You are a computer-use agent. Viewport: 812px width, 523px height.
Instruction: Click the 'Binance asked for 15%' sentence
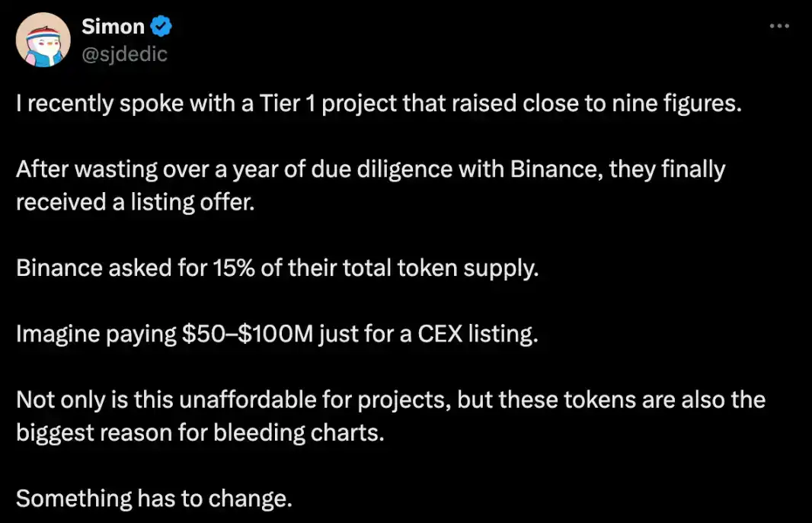[277, 269]
